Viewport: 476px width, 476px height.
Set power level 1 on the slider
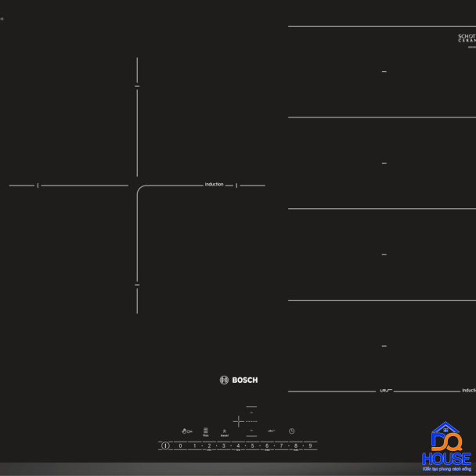coord(195,445)
